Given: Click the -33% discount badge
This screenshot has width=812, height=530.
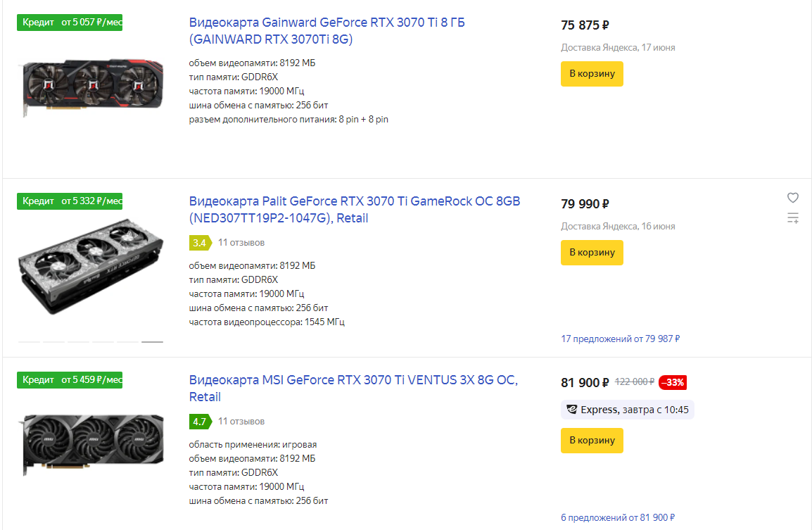Looking at the screenshot, I should click(x=672, y=383).
